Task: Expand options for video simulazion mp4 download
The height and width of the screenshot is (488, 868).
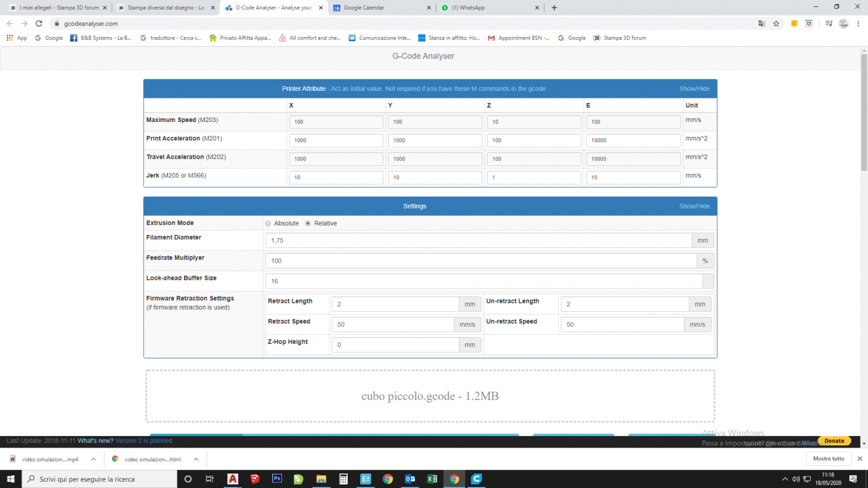Action: click(93, 459)
